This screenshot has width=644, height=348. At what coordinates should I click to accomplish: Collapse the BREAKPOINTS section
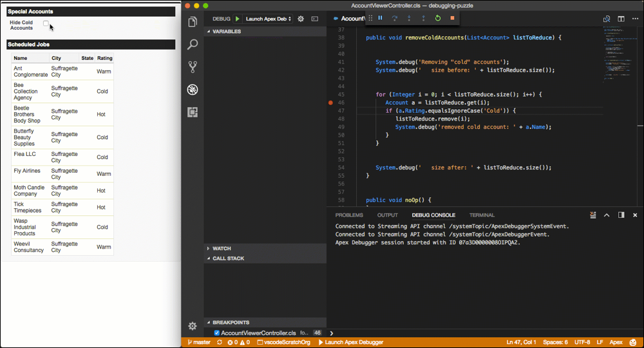265,322
